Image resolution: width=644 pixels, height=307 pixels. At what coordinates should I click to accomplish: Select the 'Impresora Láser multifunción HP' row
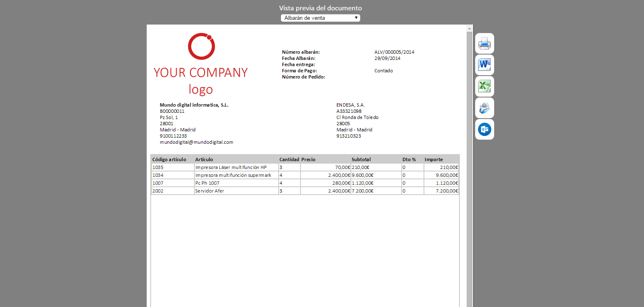point(231,167)
